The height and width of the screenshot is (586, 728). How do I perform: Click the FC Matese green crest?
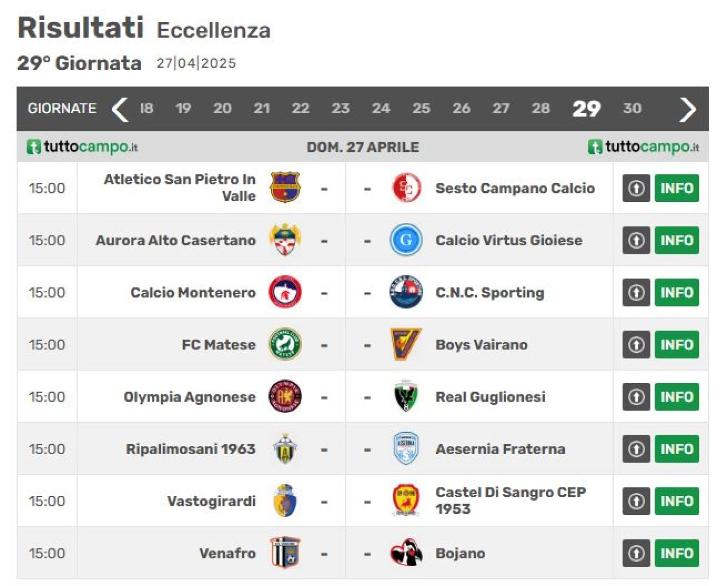coord(285,344)
